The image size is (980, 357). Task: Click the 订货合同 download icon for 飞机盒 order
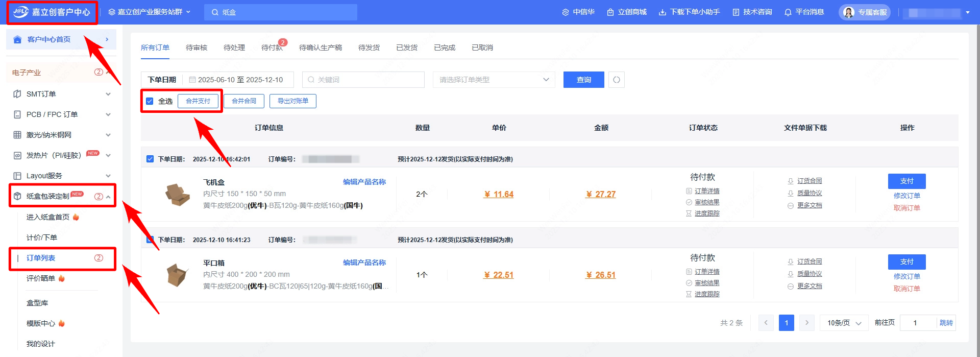click(x=791, y=181)
